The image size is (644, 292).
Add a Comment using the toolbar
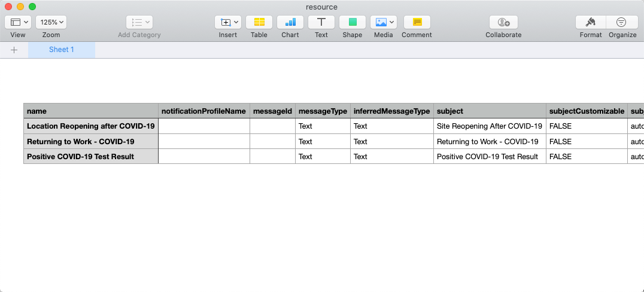click(x=417, y=22)
